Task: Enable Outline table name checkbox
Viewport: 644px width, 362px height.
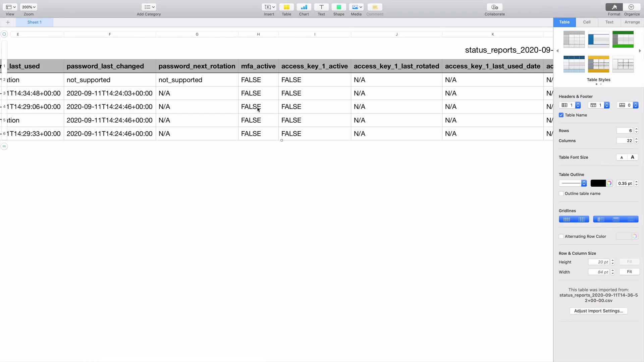Action: [561, 193]
